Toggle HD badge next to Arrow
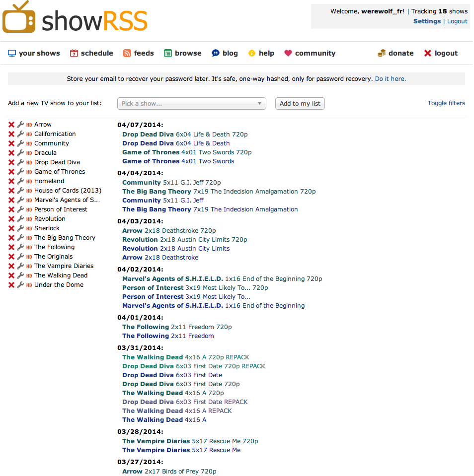This screenshot has height=476, width=474. (x=29, y=125)
